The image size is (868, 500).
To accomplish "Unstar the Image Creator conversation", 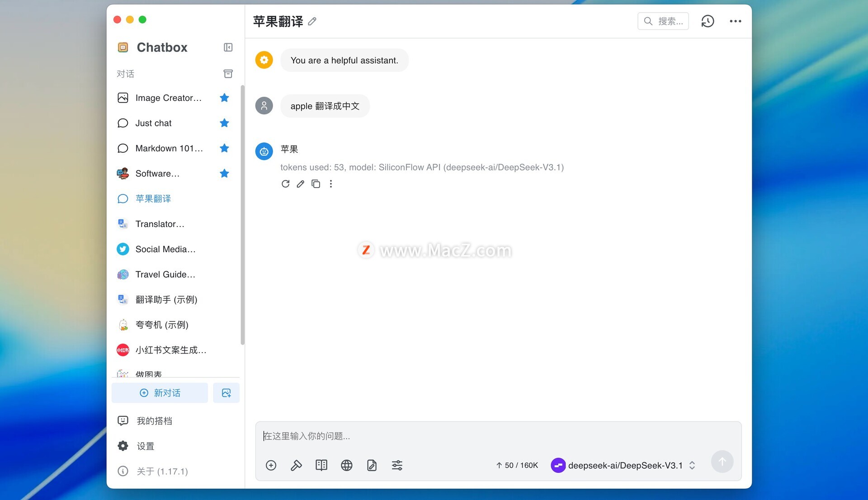I will (224, 98).
